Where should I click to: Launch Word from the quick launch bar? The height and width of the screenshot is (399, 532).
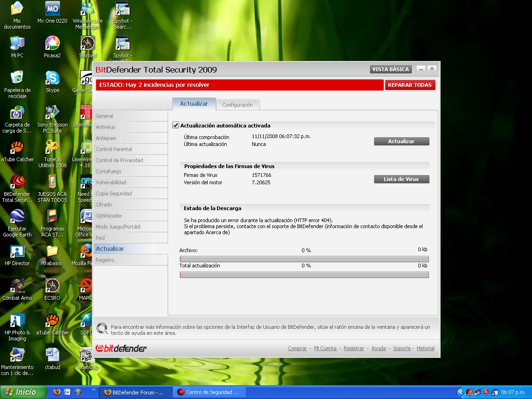[67, 392]
